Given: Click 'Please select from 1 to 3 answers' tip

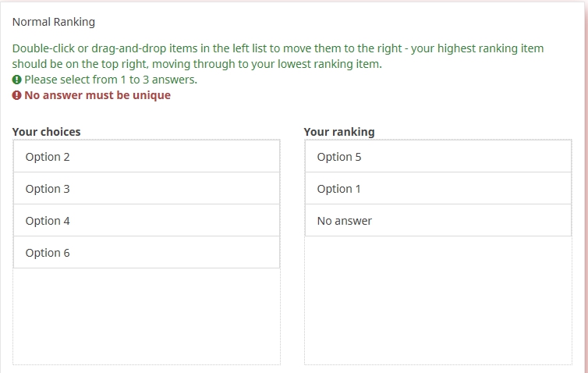Looking at the screenshot, I should click(x=110, y=80).
